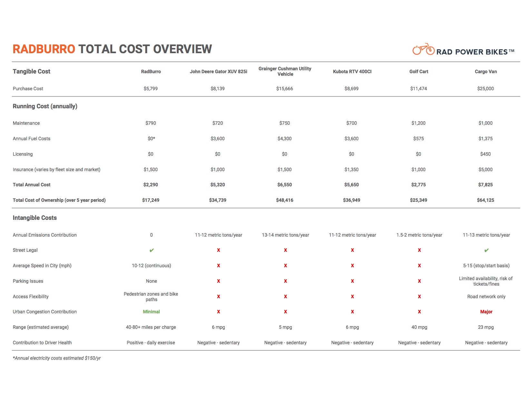532x411 pixels.
Task: Click the Golf Cart ownership cost $25,349
Action: (x=419, y=200)
